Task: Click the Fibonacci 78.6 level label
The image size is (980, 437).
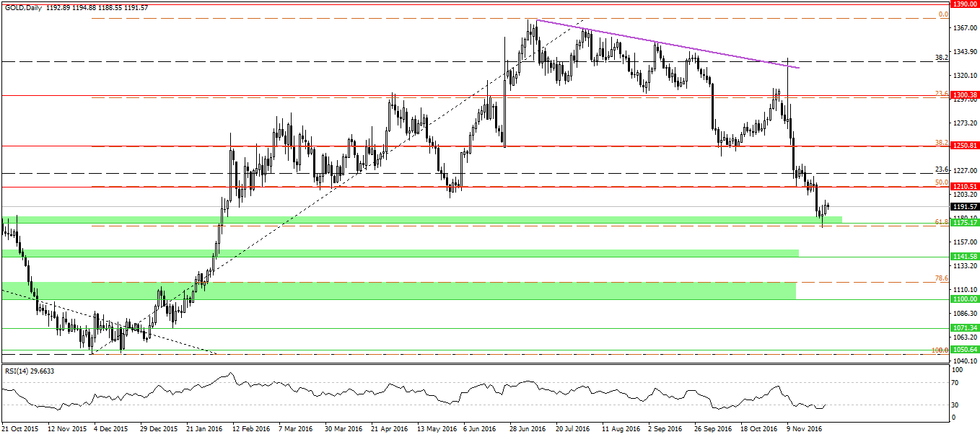Action: pyautogui.click(x=940, y=279)
